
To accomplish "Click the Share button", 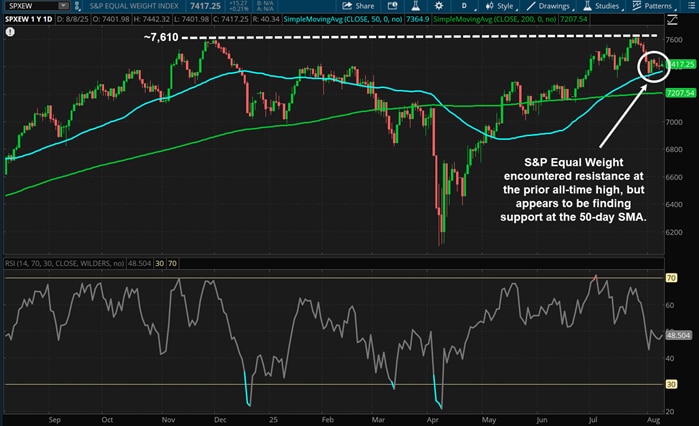I will (x=358, y=6).
